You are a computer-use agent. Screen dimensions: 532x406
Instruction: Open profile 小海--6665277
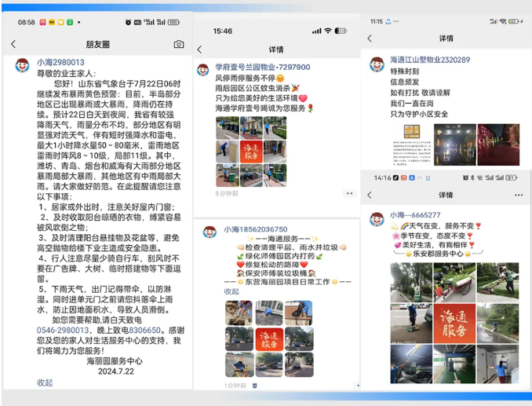pos(415,215)
